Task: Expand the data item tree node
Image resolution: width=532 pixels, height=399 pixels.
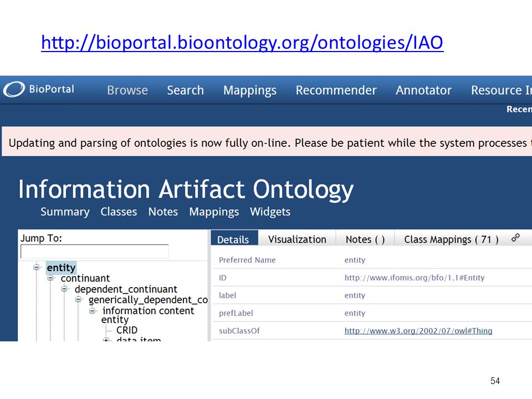Action: click(106, 339)
